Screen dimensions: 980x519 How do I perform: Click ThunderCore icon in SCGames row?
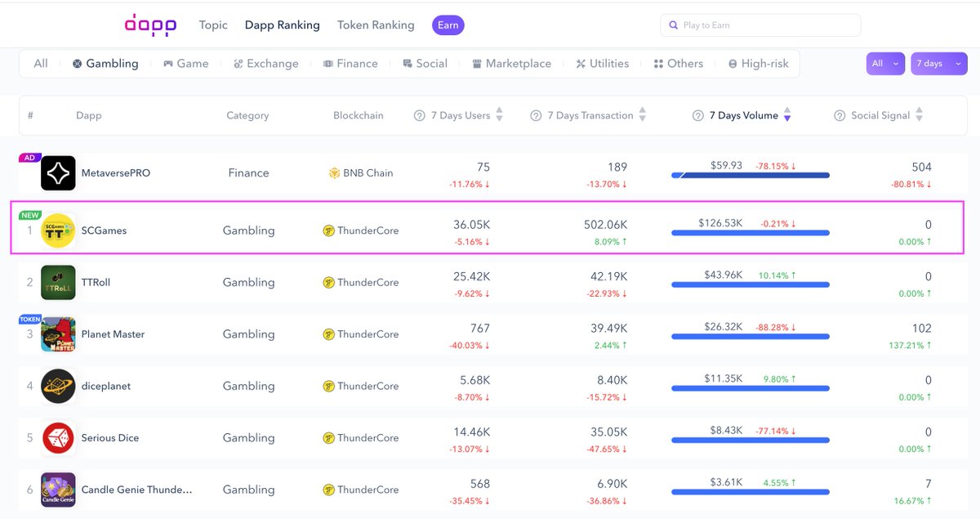tap(329, 230)
